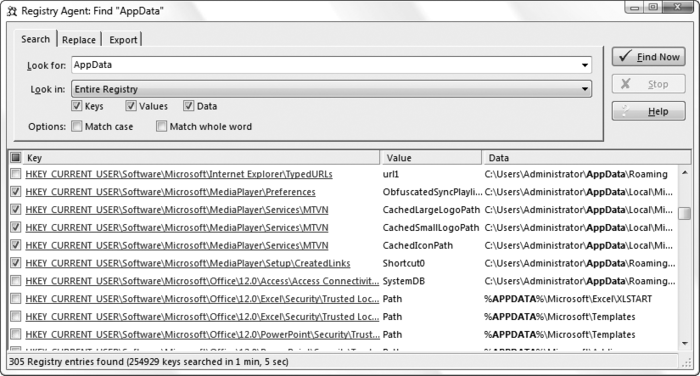Check the TypedURLs row checkbox
Viewport: 700px width, 376px height.
coord(16,174)
